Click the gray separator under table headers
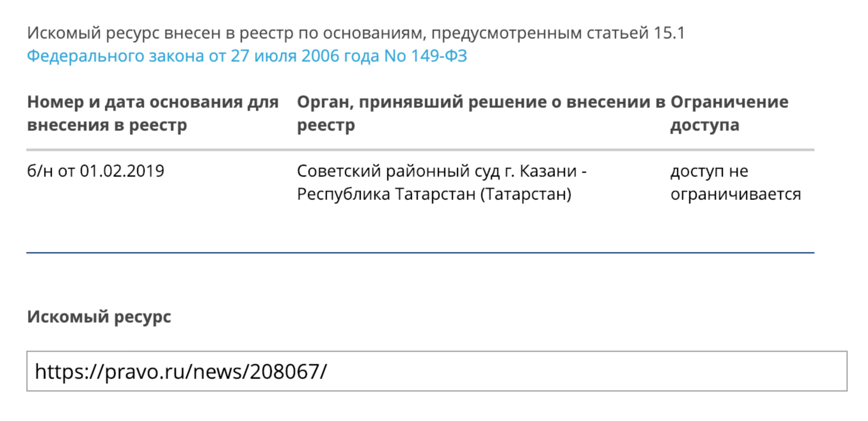The image size is (868, 421). click(x=420, y=150)
